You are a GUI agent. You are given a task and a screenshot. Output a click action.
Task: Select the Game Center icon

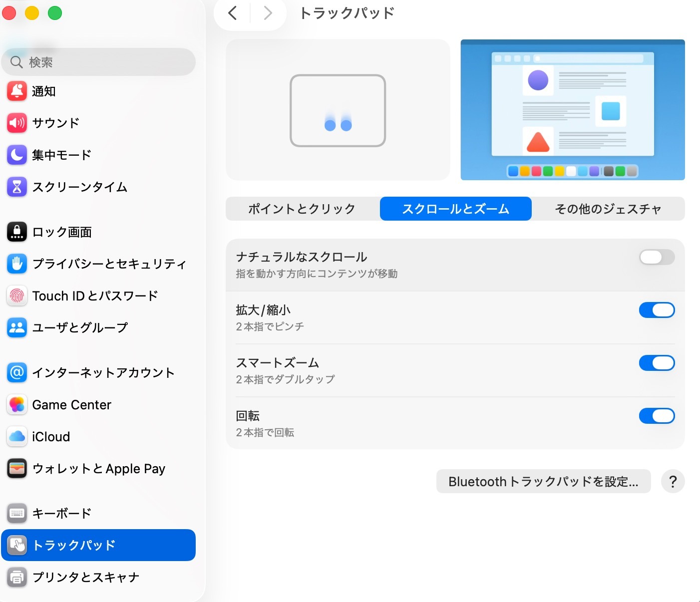pyautogui.click(x=17, y=405)
